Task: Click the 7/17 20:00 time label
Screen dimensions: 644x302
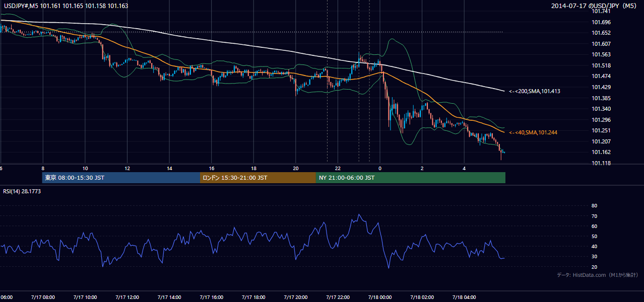Action: (296, 297)
